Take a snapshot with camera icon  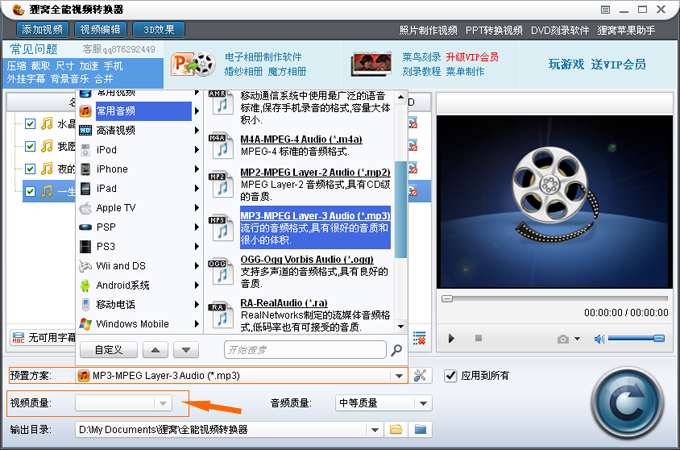pyautogui.click(x=563, y=339)
